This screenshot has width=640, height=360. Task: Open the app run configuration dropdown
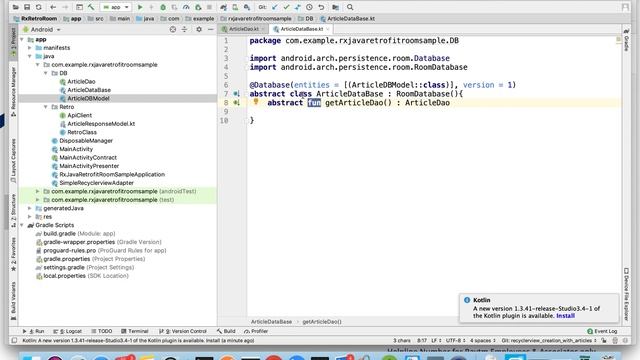tap(116, 7)
